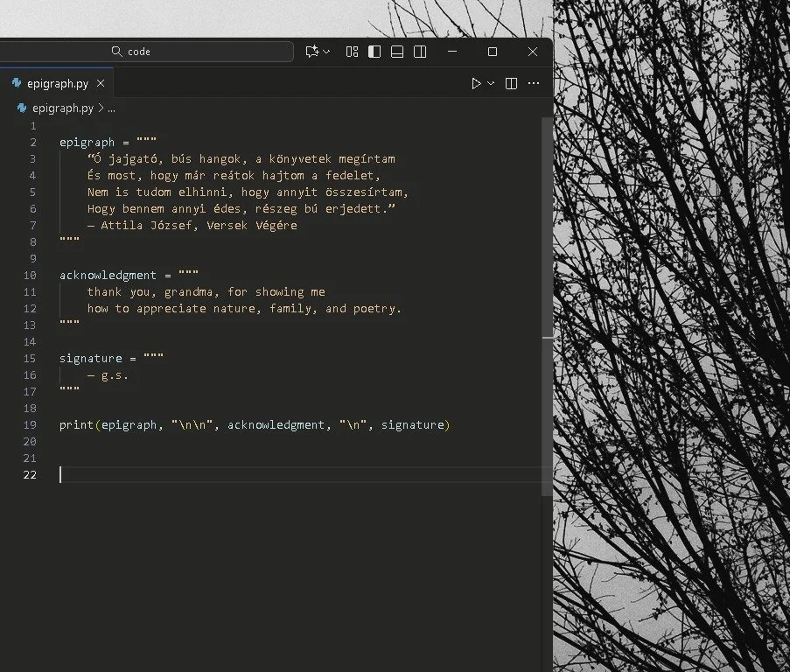Click the code search box
Viewport: 790px width, 672px height.
(x=146, y=52)
